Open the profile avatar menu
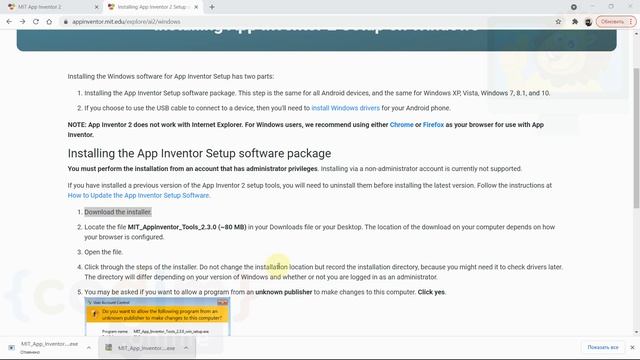 coord(588,22)
